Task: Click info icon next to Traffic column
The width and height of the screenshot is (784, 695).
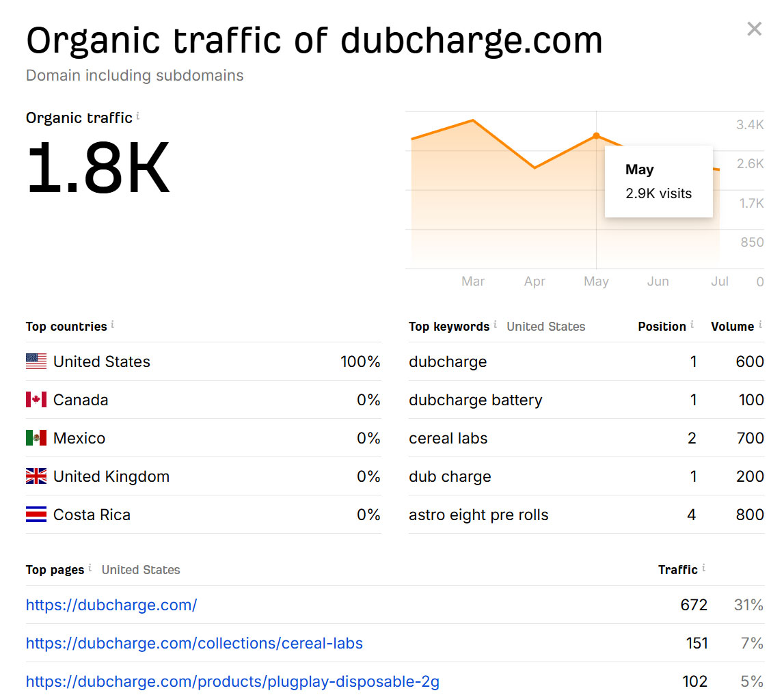Action: point(703,568)
